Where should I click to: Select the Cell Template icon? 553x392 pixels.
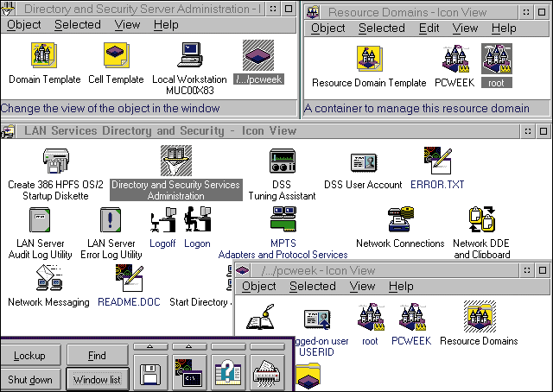tap(117, 55)
